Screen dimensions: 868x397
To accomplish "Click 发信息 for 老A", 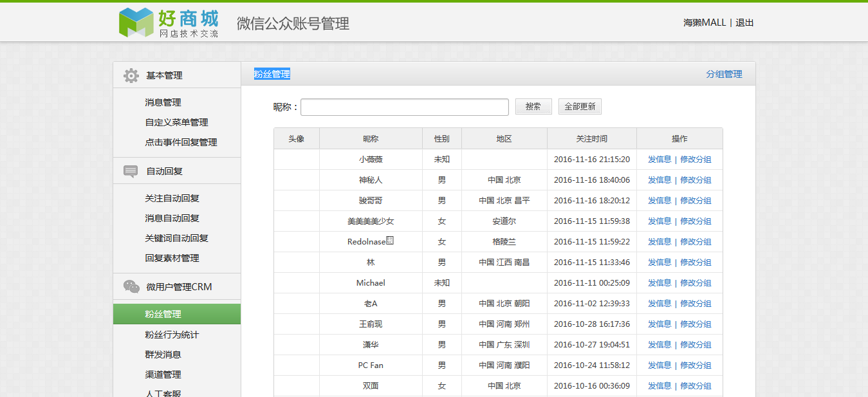I will coord(660,304).
